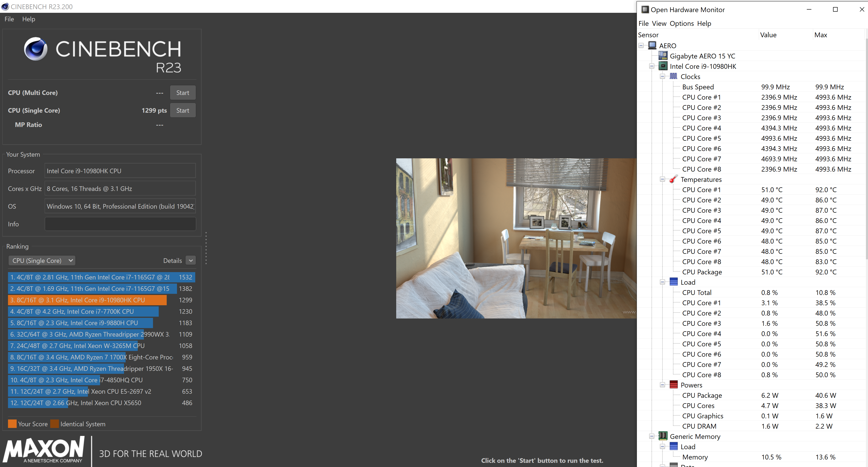
Task: Click the Open Hardware Monitor window icon
Action: pyautogui.click(x=645, y=9)
